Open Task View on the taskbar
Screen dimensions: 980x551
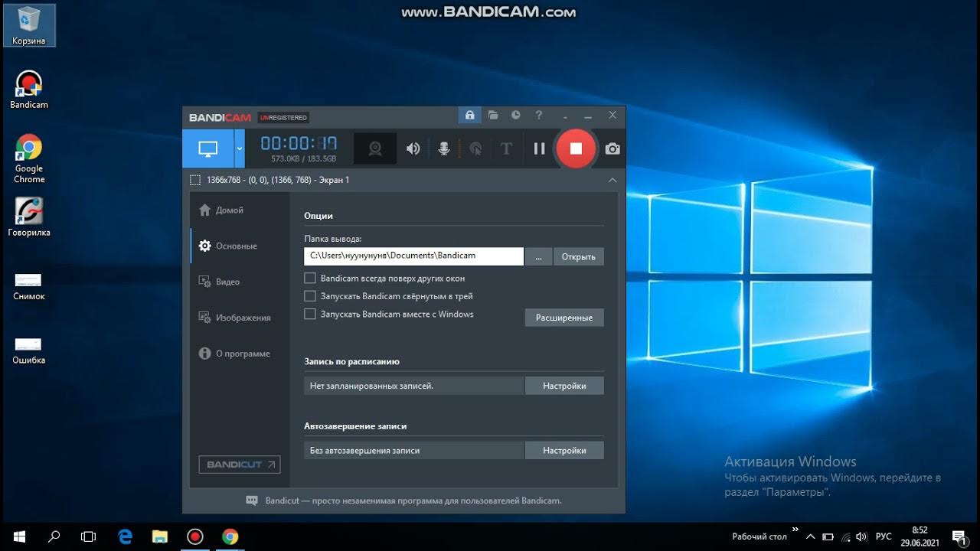(x=89, y=536)
